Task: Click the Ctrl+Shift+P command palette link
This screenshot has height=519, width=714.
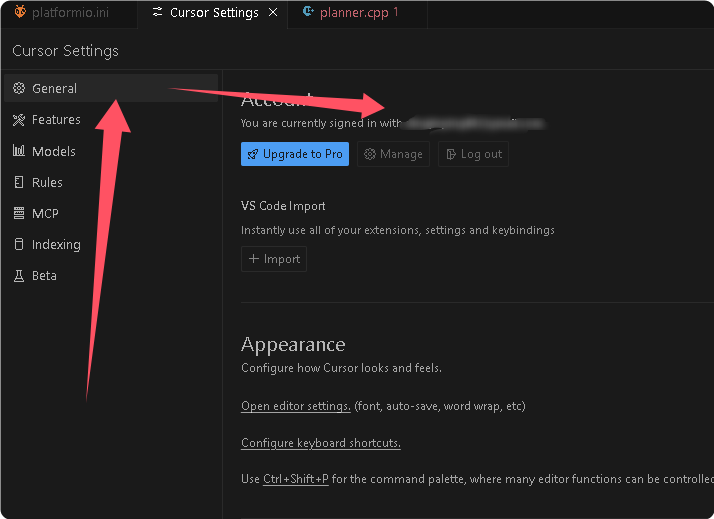Action: point(296,479)
